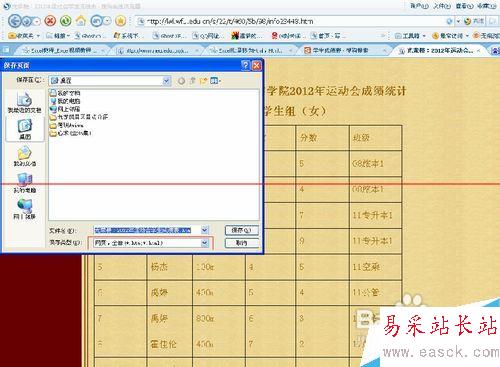Click the toolbar item at right end of bookmarks bar

pos(486,35)
